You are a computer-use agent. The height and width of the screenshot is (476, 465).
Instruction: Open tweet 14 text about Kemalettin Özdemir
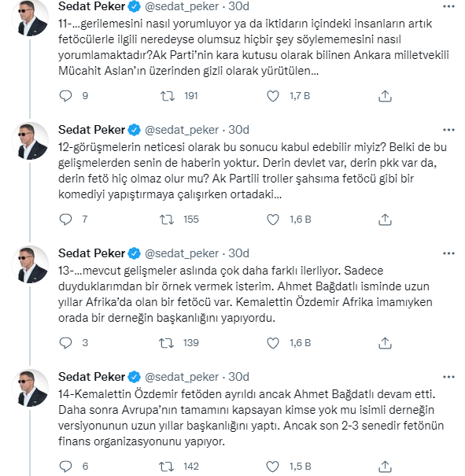[x=251, y=418]
